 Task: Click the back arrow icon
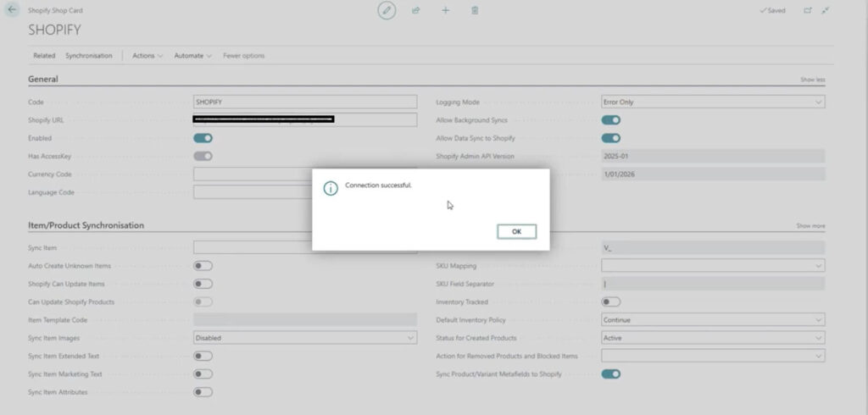pyautogui.click(x=12, y=10)
